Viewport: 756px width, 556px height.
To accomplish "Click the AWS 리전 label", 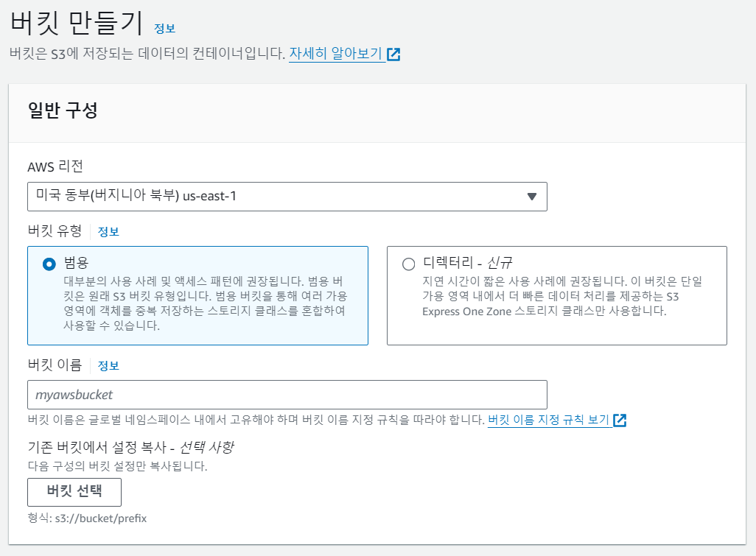I will coord(55,166).
